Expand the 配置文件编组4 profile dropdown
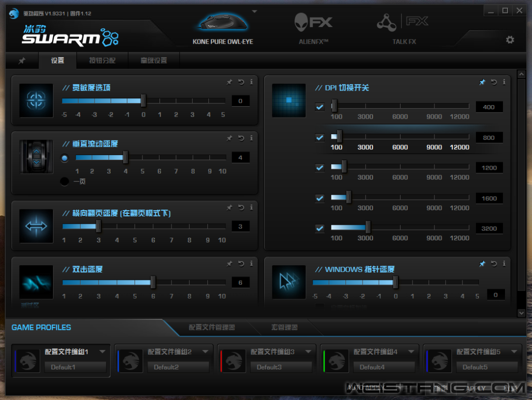532x400 pixels. [x=411, y=352]
